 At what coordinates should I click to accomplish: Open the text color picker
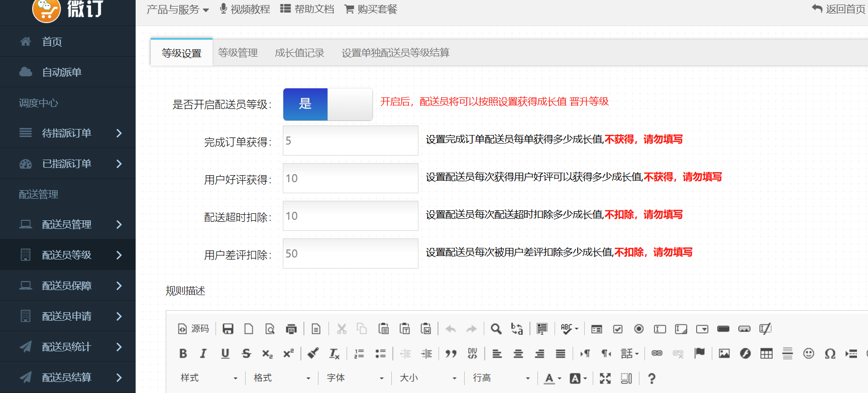(x=553, y=378)
